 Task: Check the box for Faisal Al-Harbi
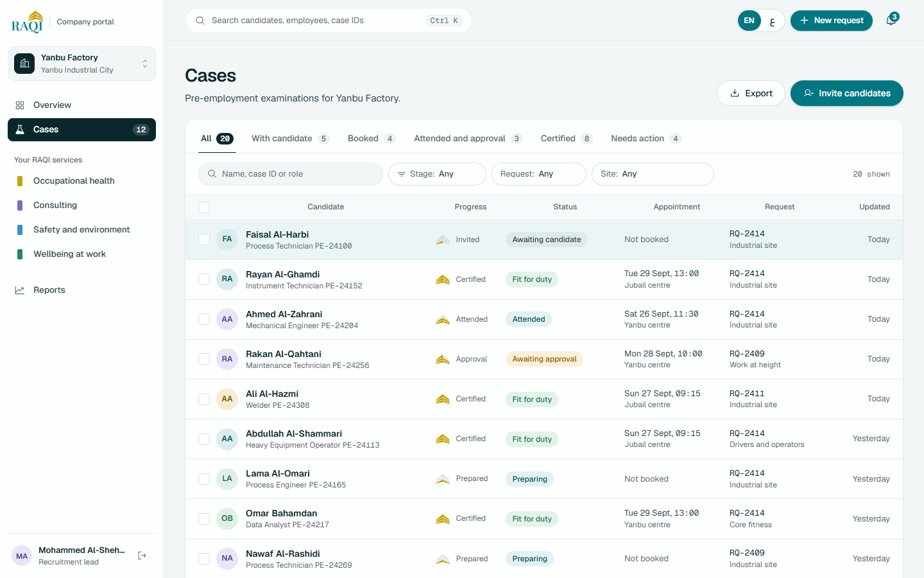coord(204,240)
